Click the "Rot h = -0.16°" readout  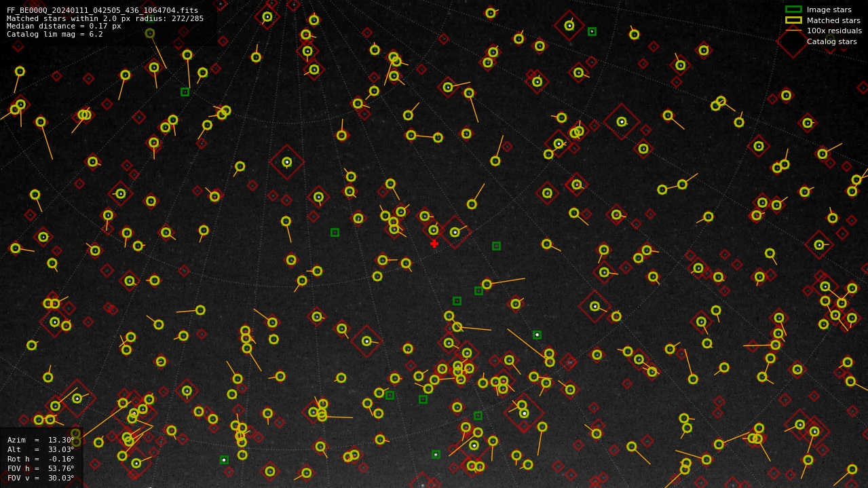coord(41,459)
